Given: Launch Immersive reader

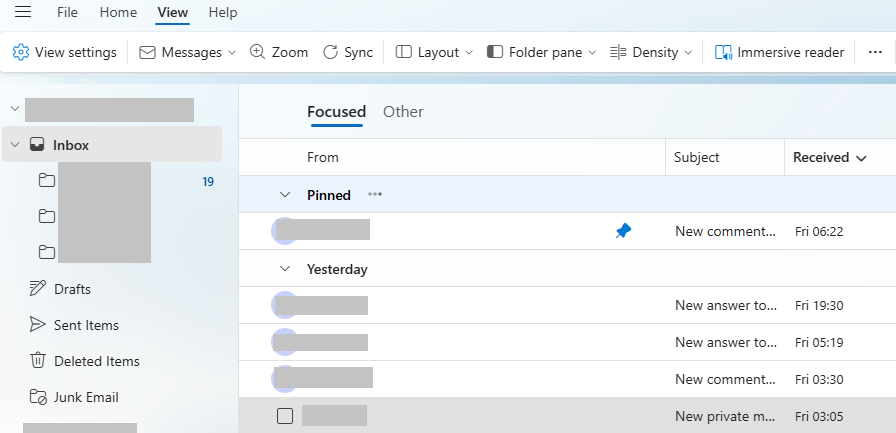Looking at the screenshot, I should (779, 53).
